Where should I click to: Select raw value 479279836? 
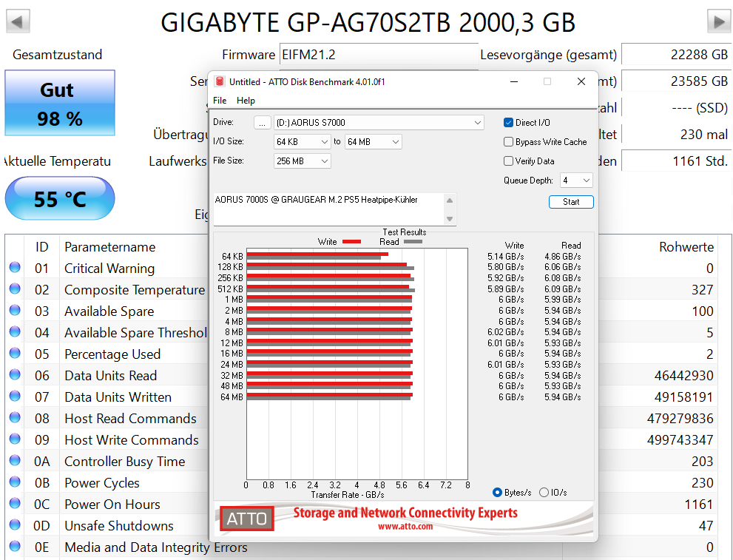click(680, 419)
